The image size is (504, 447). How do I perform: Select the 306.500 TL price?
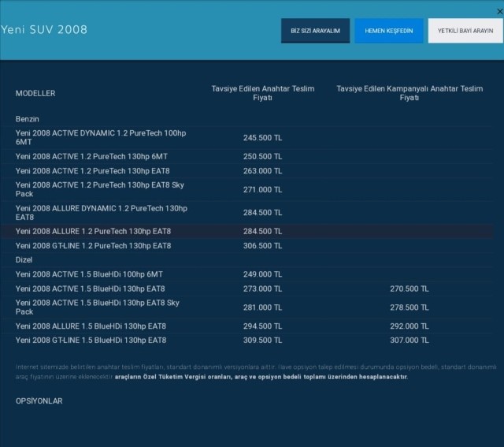click(x=262, y=246)
